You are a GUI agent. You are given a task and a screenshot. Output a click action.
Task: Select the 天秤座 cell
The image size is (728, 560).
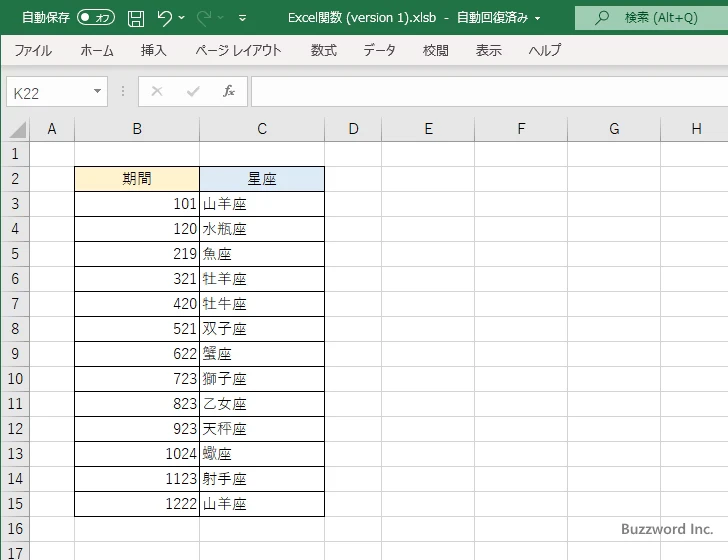(x=262, y=429)
